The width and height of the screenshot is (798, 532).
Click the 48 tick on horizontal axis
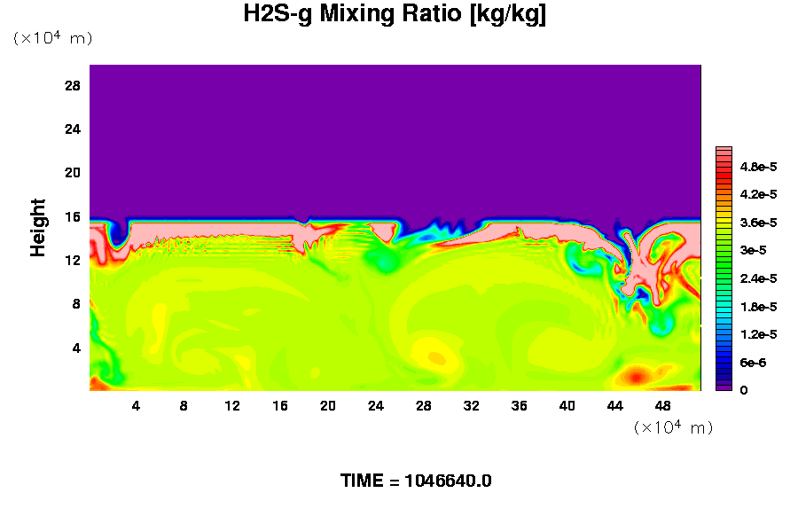point(662,405)
